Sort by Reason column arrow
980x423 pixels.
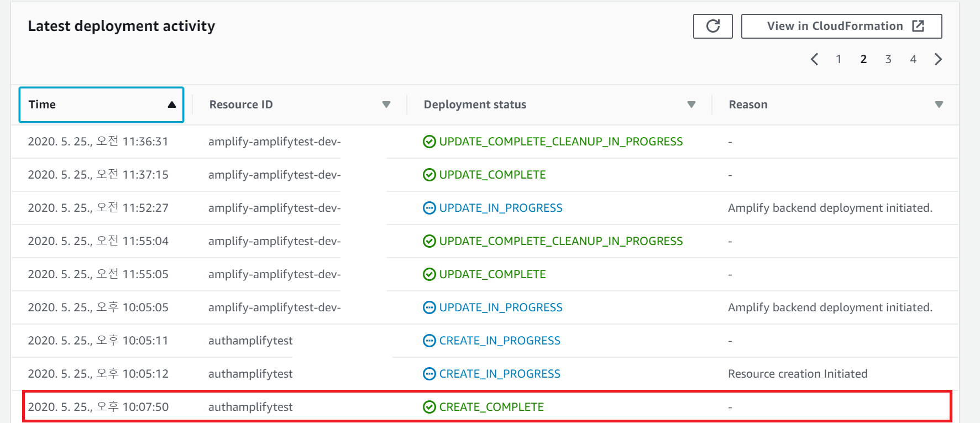pyautogui.click(x=939, y=105)
